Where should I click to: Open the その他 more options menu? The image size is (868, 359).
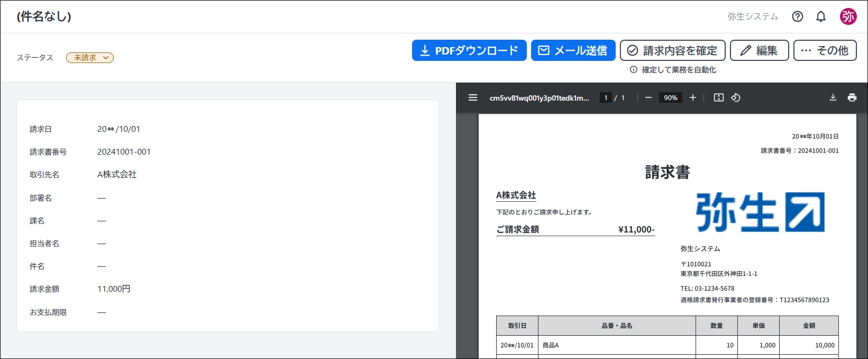pos(825,50)
